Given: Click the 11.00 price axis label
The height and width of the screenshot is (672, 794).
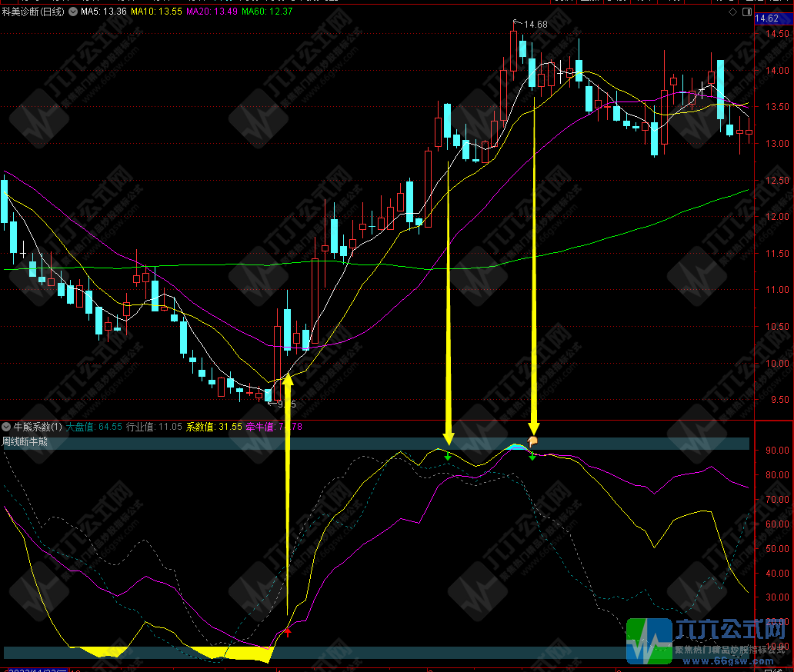Looking at the screenshot, I should tap(777, 290).
